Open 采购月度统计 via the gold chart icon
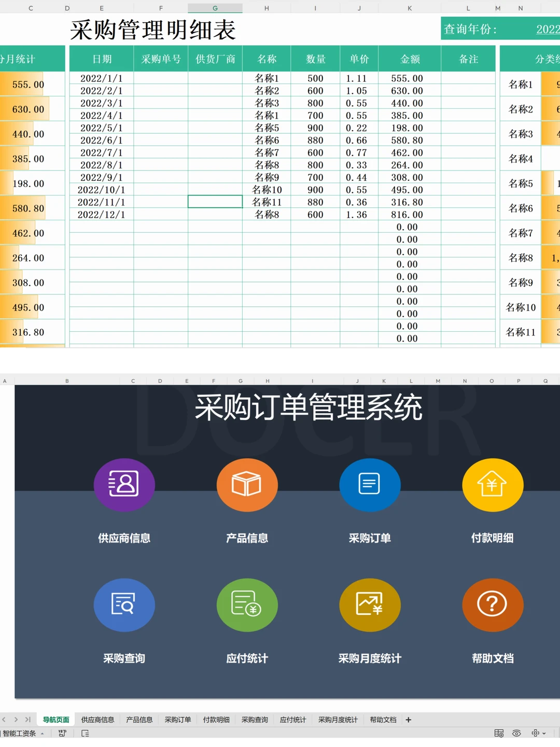The width and height of the screenshot is (560, 747). tap(370, 605)
